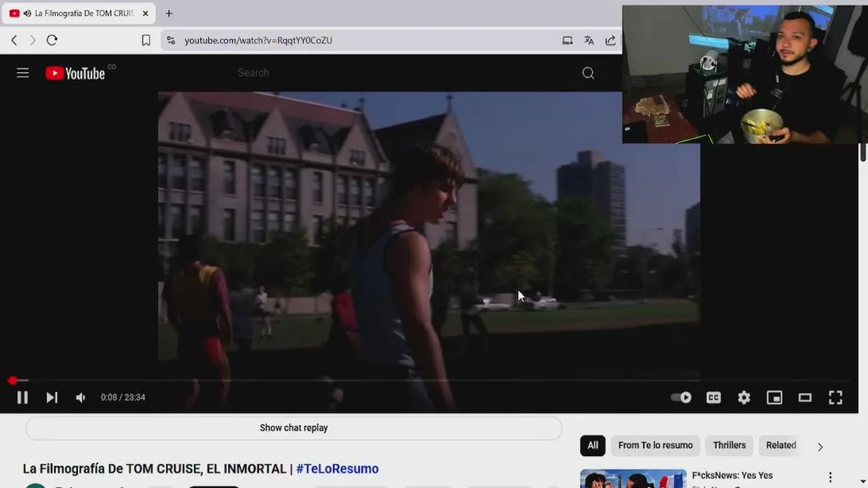Click the 0:08 / 23:34 time display

pos(123,398)
